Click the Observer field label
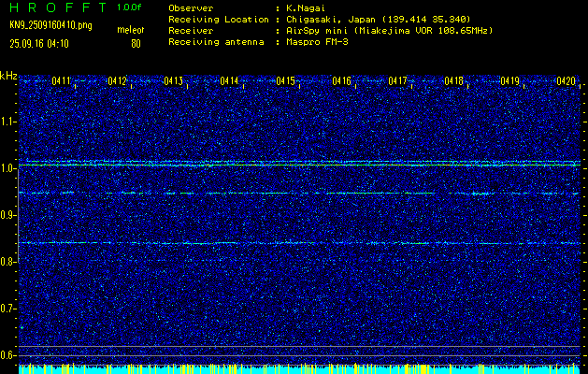 click(191, 7)
